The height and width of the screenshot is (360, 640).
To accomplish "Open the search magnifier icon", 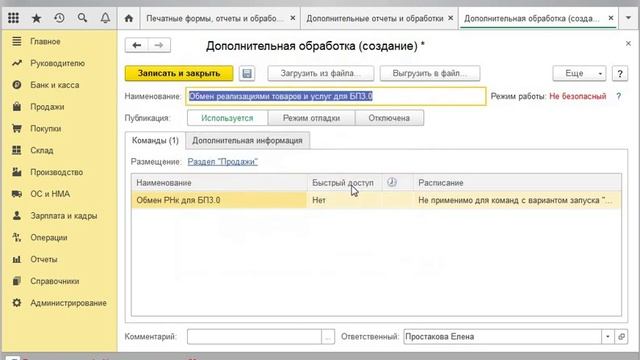I will coord(82,18).
